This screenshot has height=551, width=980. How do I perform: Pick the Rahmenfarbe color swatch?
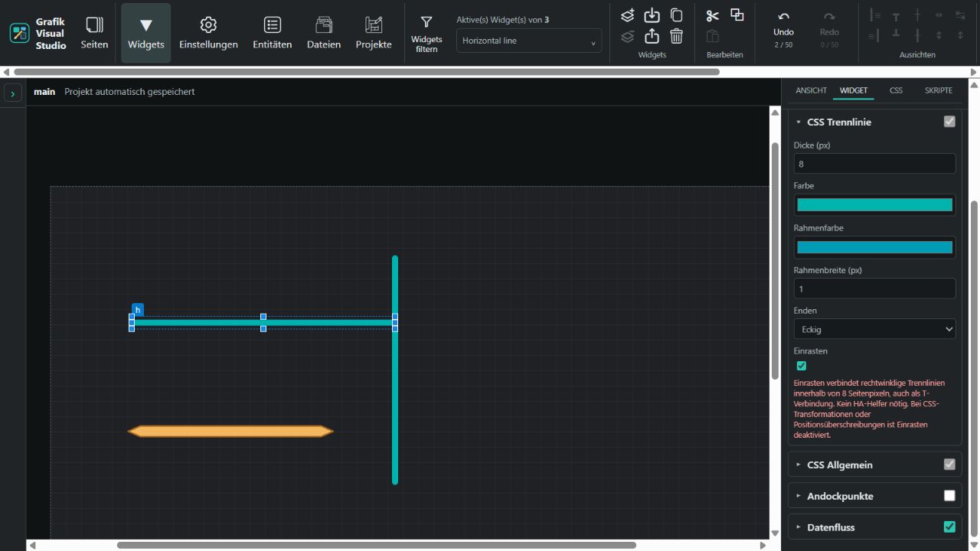(x=875, y=247)
